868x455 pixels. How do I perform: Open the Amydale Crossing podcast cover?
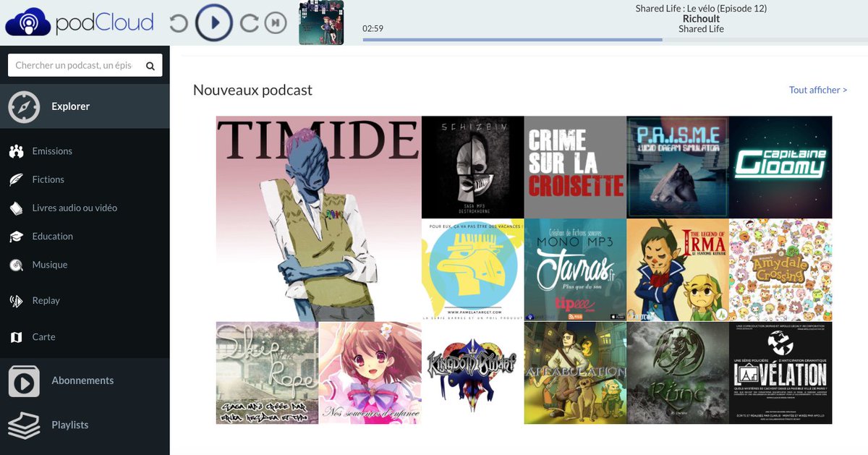tap(780, 270)
